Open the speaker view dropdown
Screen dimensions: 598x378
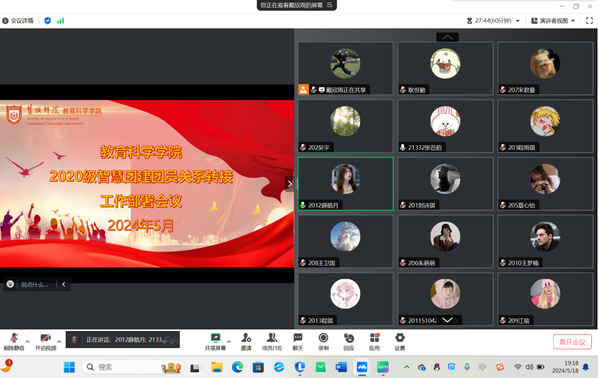(x=553, y=21)
